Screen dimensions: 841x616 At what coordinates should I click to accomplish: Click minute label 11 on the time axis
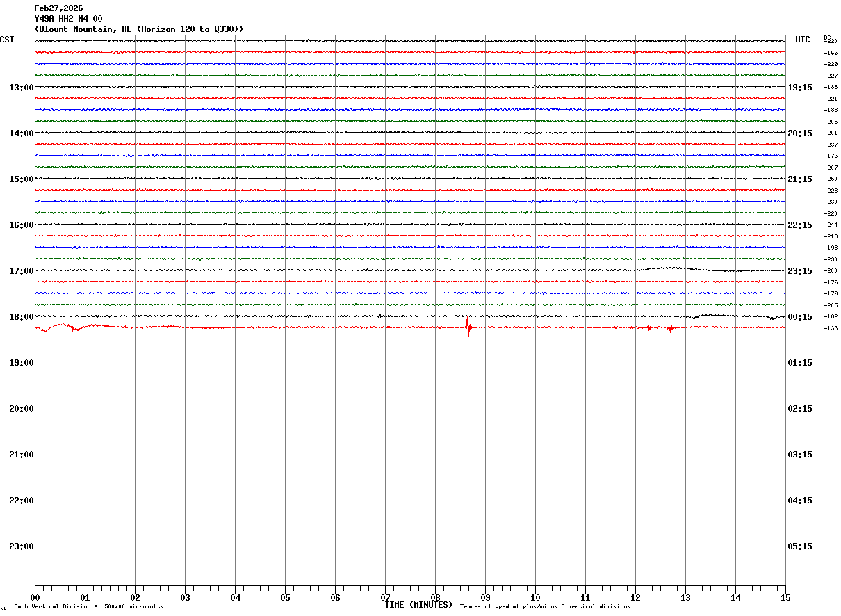click(585, 597)
